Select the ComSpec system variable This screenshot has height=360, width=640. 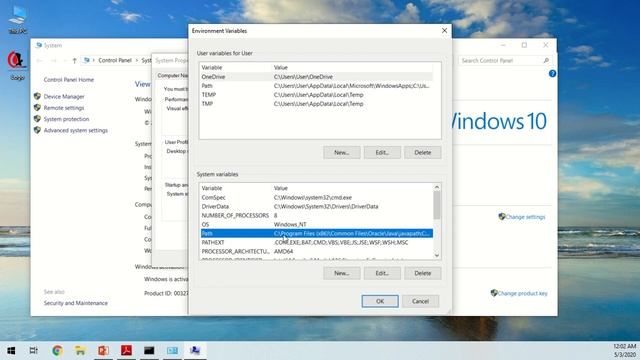tap(316, 198)
